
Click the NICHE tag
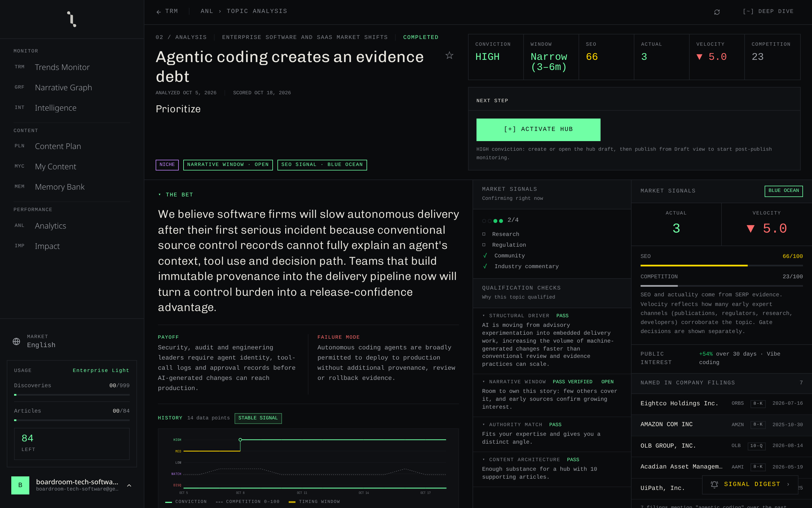pyautogui.click(x=167, y=165)
